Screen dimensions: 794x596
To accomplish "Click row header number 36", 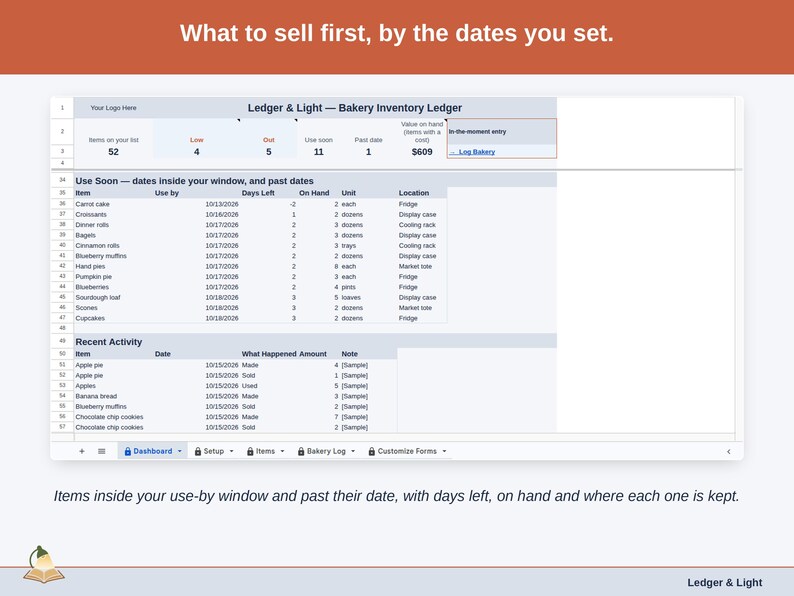I will (x=62, y=204).
